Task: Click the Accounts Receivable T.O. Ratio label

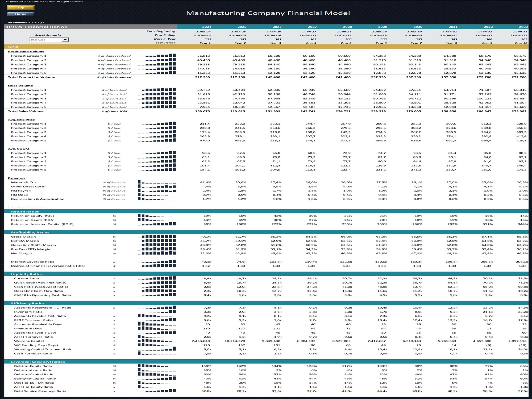Action: tap(43, 307)
